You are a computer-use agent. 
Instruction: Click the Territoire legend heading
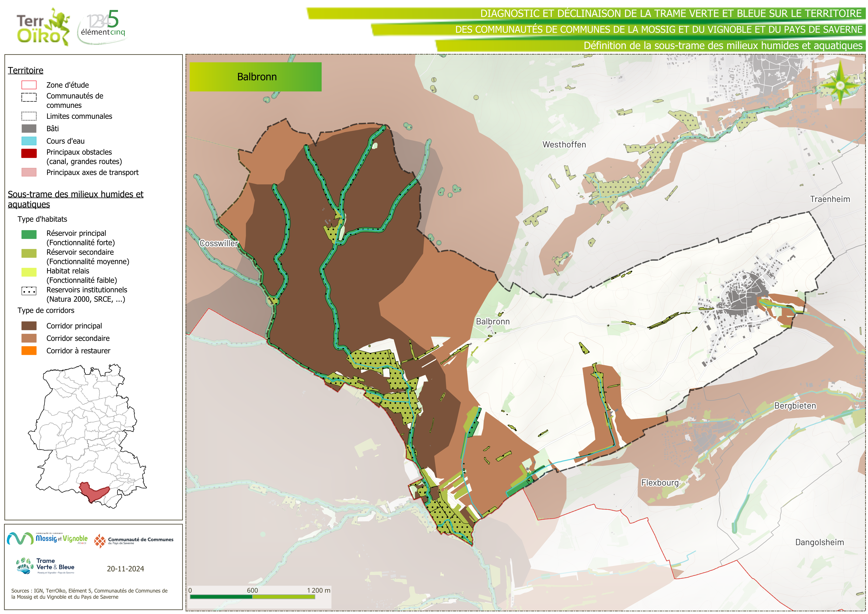(26, 70)
